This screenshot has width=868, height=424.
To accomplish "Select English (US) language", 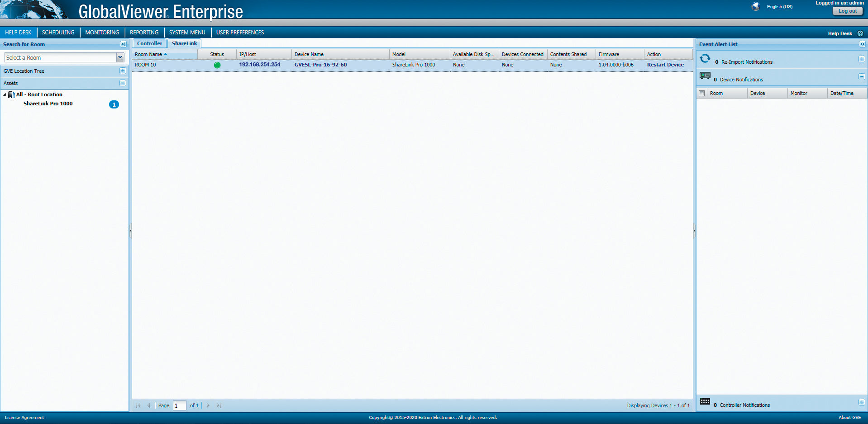I will pos(780,7).
